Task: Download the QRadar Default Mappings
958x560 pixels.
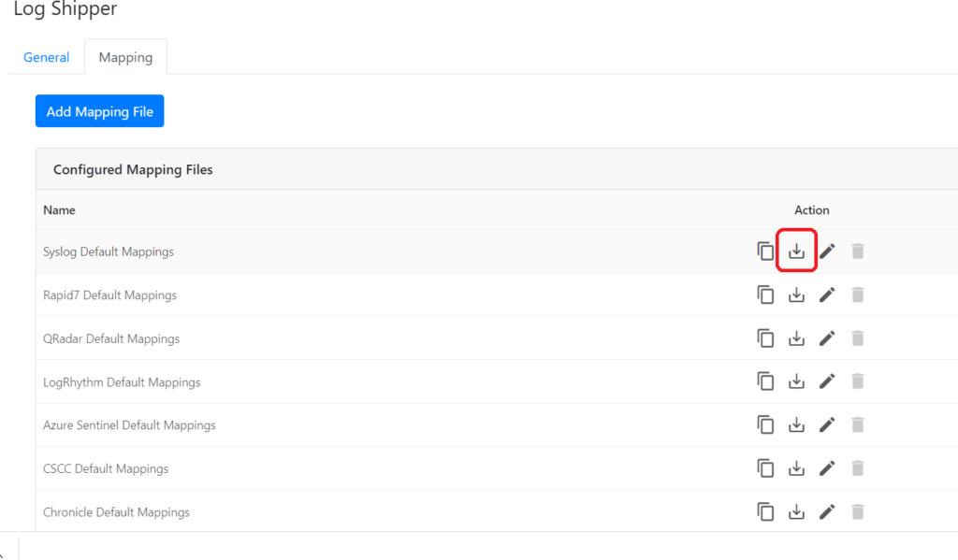Action: point(796,338)
